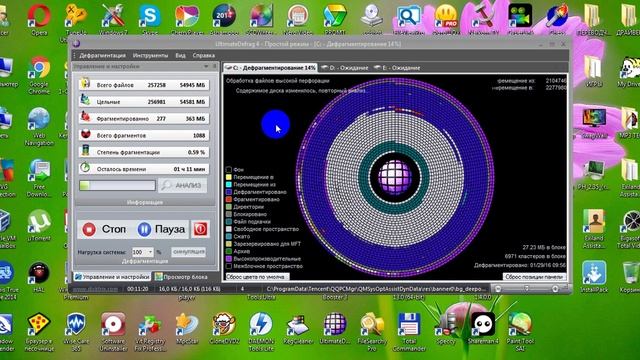Screen dimensions: 640x360
Task: Open the FileSearchy Pro desktop icon
Action: [x=372, y=332]
